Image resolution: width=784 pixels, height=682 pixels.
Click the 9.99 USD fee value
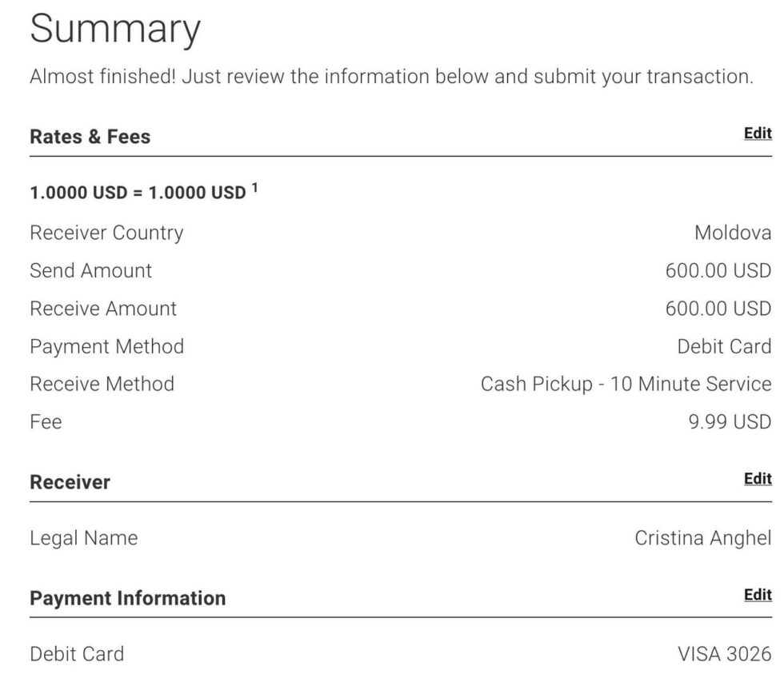click(x=729, y=421)
